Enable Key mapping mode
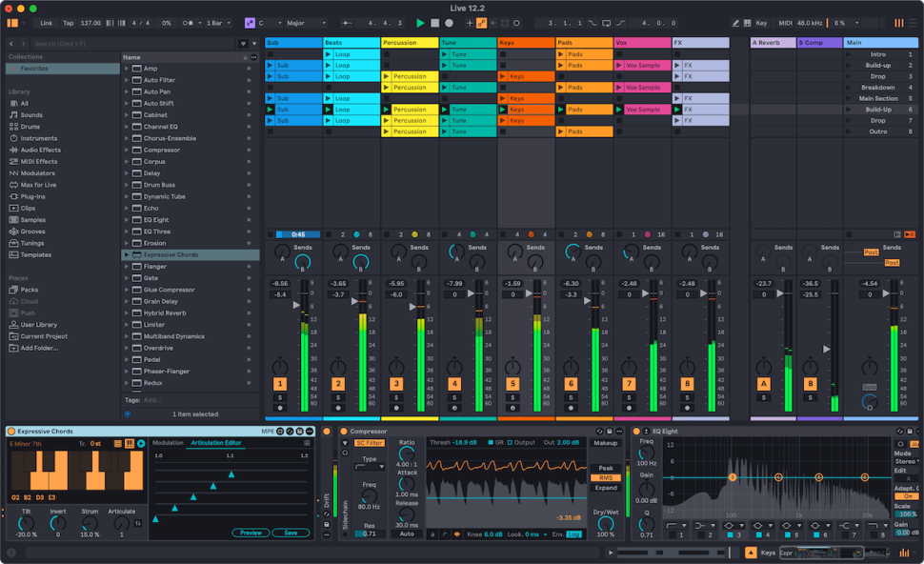 pyautogui.click(x=762, y=22)
